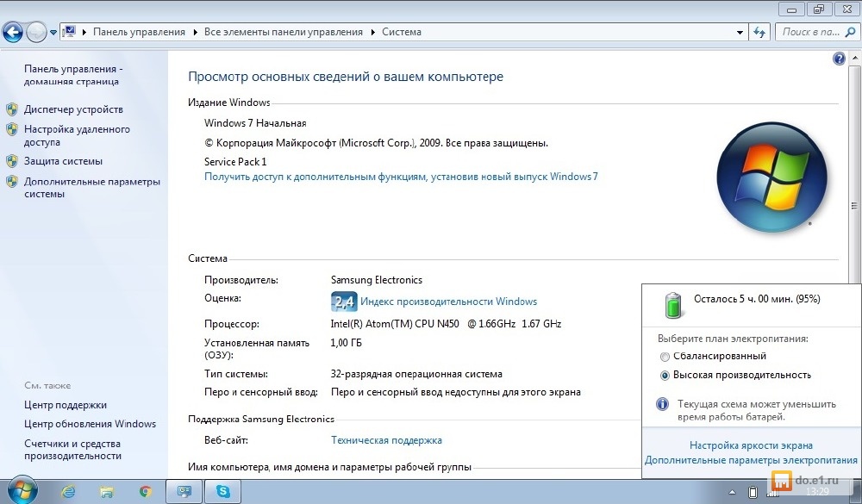Open Настройка яркости экрана

(751, 445)
